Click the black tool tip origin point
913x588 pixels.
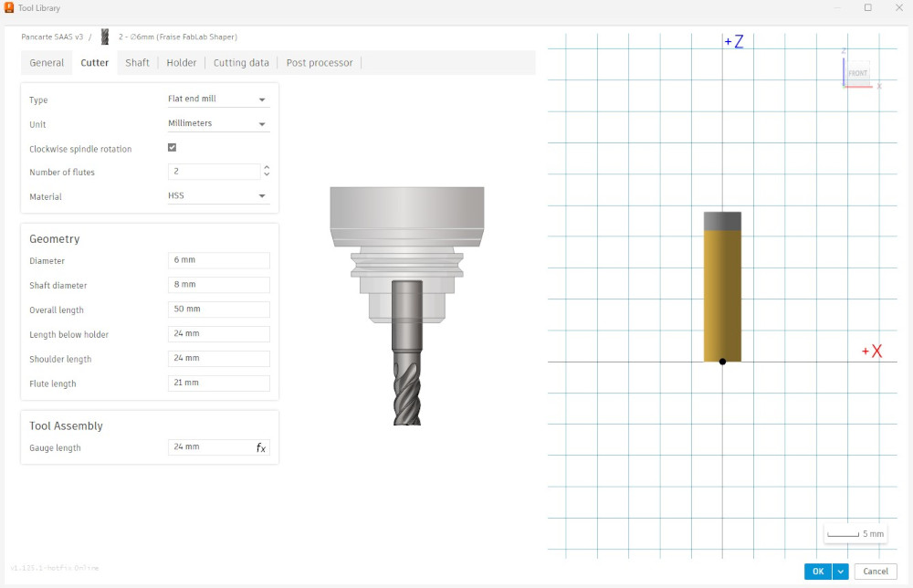[722, 362]
